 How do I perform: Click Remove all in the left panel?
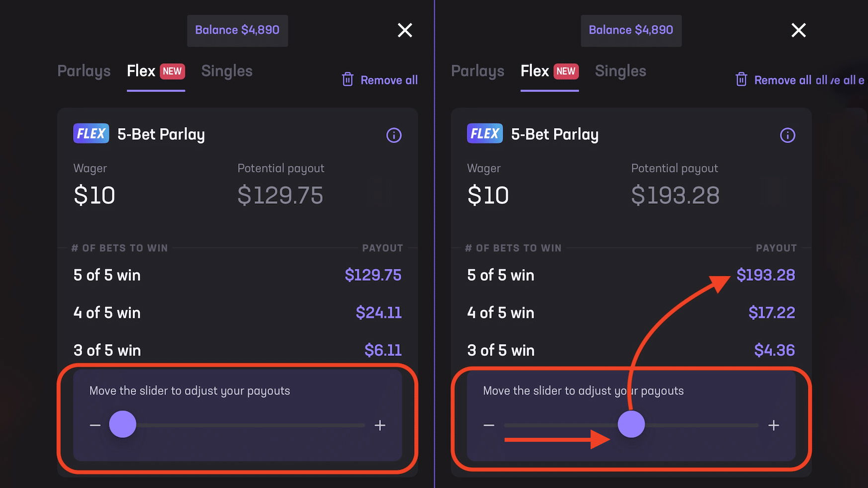pos(389,80)
